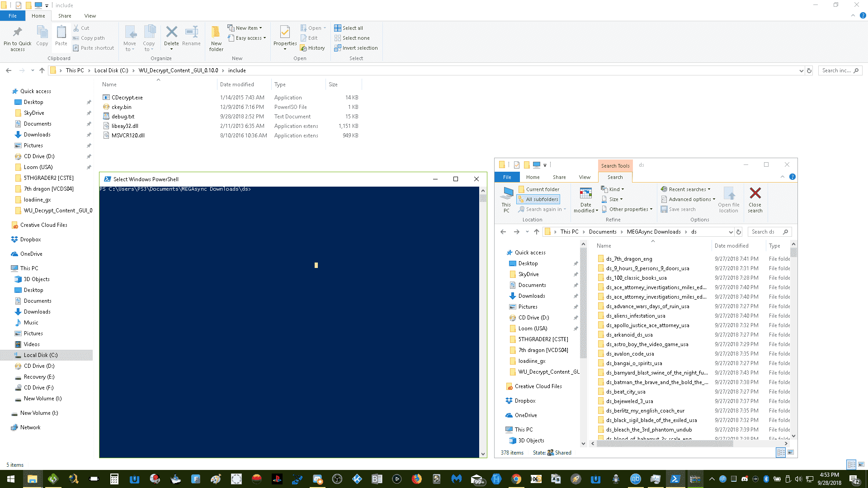Click Firefox icon in the taskbar
The image size is (868, 488).
point(416,479)
